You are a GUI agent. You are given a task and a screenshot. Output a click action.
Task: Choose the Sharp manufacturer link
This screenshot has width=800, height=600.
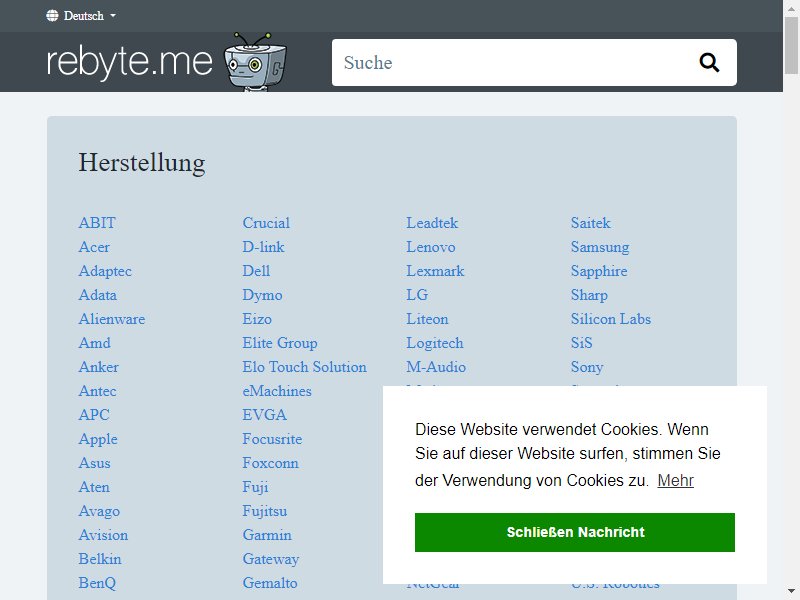click(x=589, y=295)
